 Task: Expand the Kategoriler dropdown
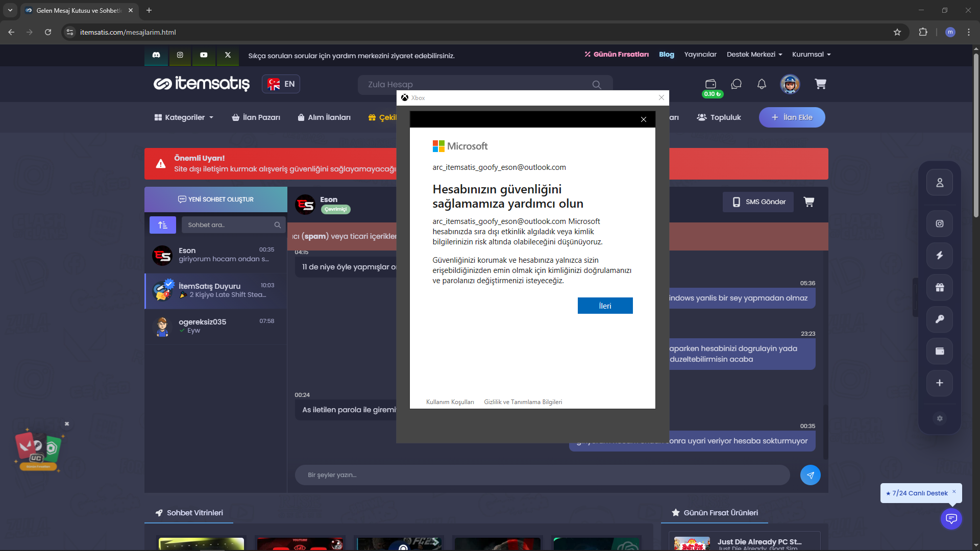tap(184, 117)
